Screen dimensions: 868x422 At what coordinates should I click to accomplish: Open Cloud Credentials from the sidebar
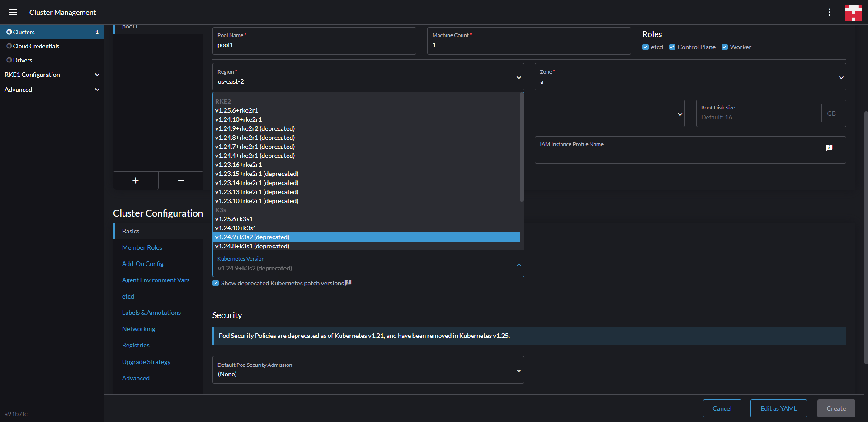pos(36,46)
